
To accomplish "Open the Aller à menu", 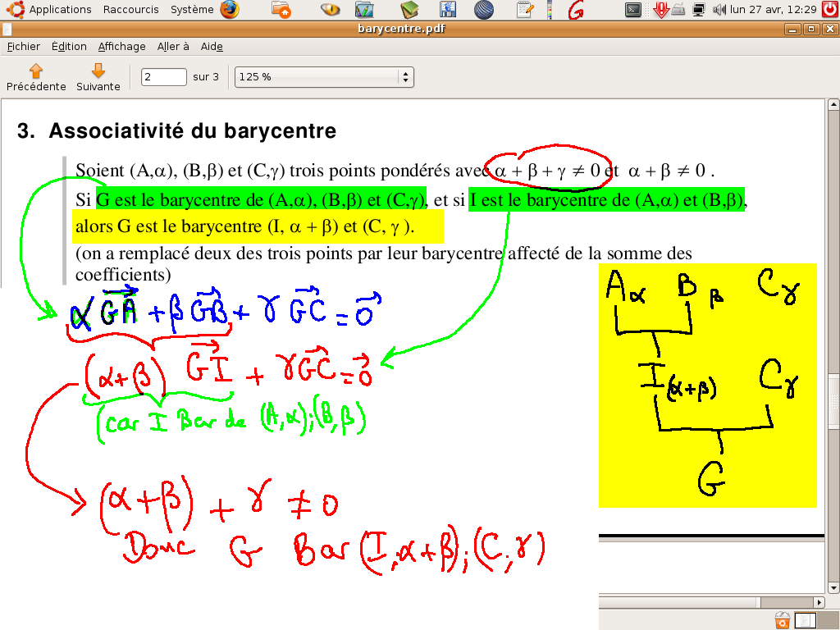I will tap(173, 47).
